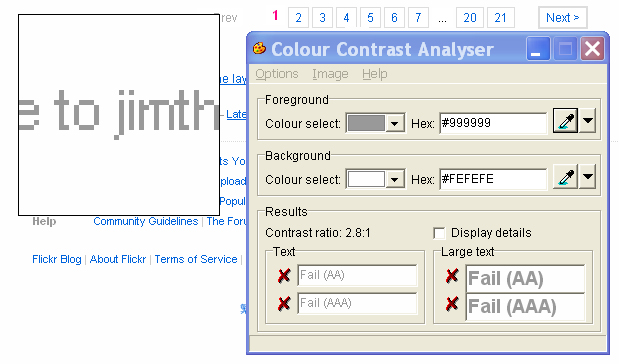
Task: Go to page 2
Action: pos(298,18)
